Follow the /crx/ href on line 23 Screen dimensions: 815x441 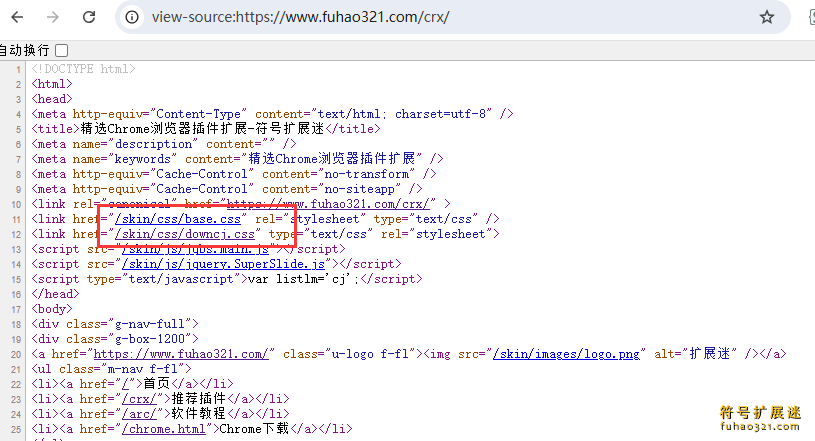point(139,399)
